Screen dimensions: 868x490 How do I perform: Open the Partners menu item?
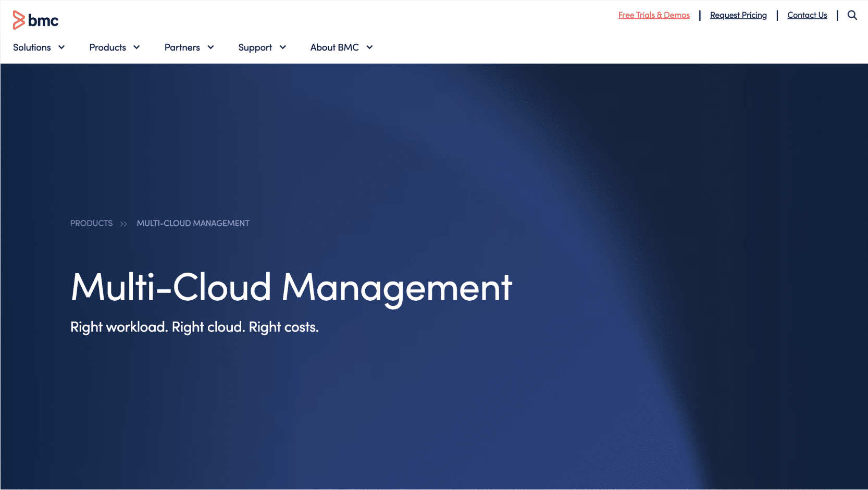(x=182, y=47)
